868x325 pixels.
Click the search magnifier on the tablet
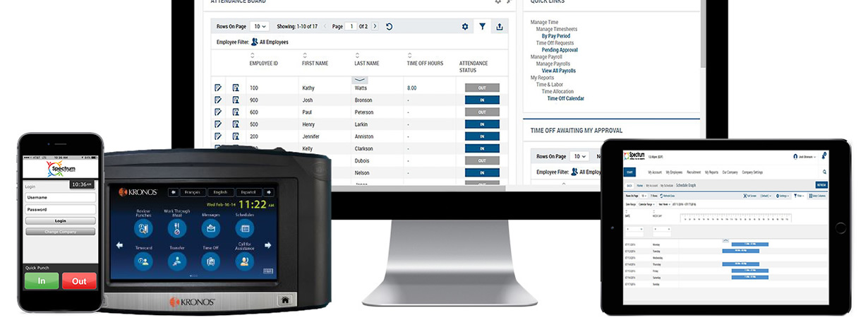pos(824,172)
